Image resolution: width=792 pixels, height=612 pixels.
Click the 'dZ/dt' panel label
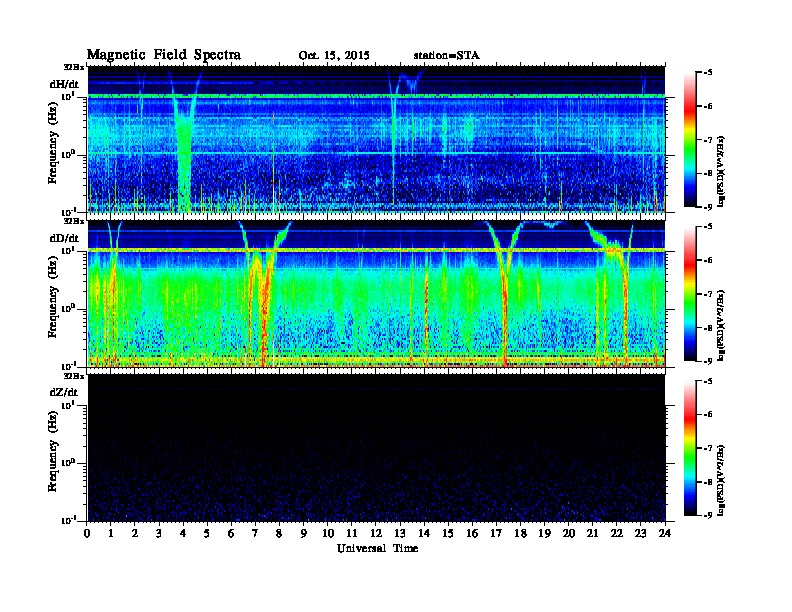[x=63, y=392]
